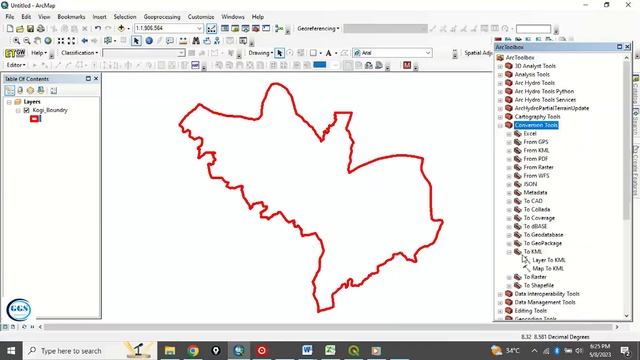
Task: Open the Selection menu
Action: (x=125, y=17)
